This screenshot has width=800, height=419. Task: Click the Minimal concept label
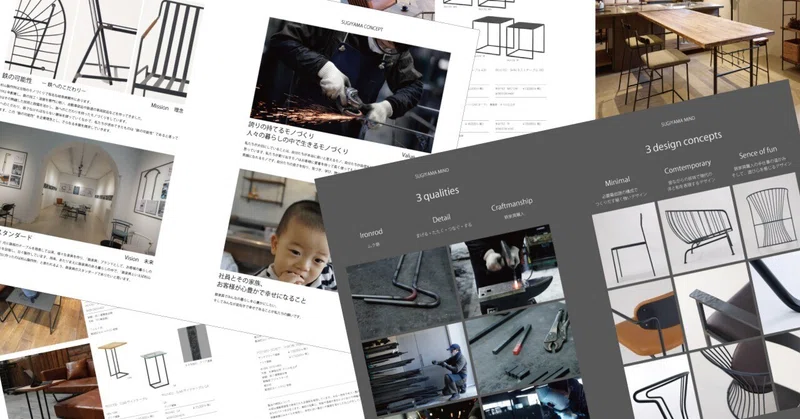617,181
